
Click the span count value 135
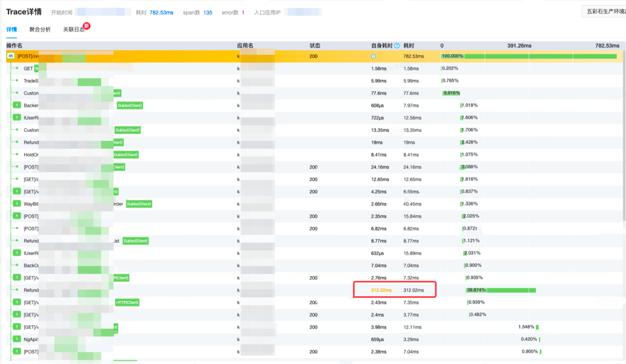pyautogui.click(x=208, y=13)
